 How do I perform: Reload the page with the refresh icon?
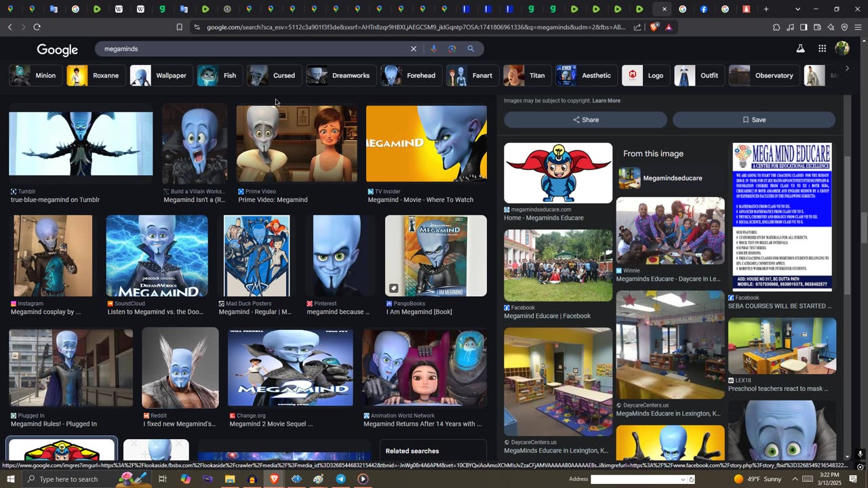(37, 27)
